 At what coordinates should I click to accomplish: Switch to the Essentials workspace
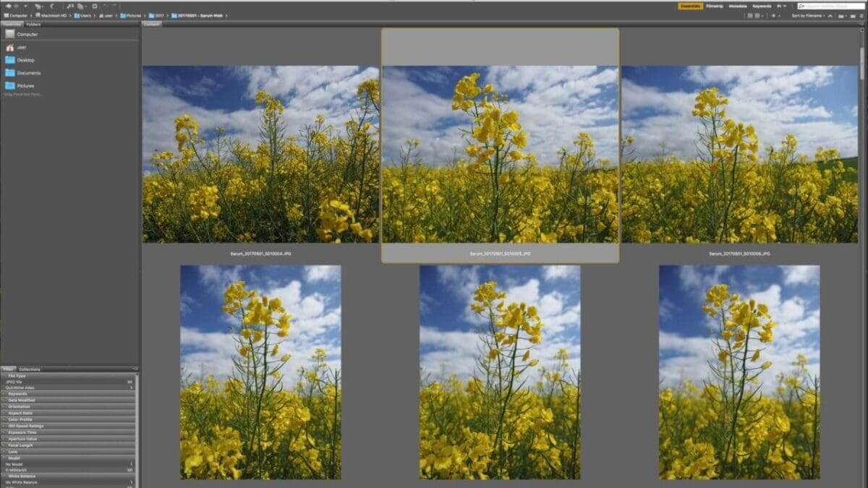690,6
